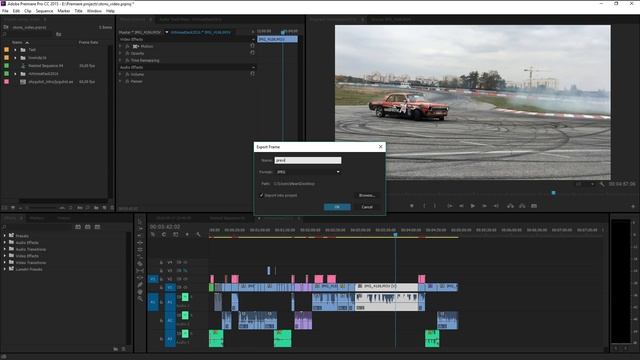Click the timeline playhead marker

click(x=395, y=235)
